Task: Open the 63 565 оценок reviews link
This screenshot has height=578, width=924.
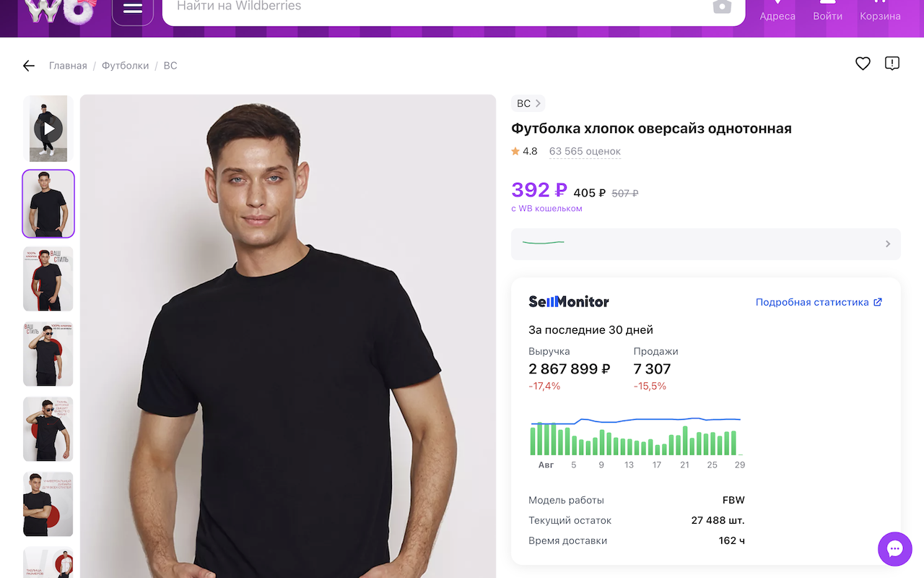Action: click(x=585, y=151)
